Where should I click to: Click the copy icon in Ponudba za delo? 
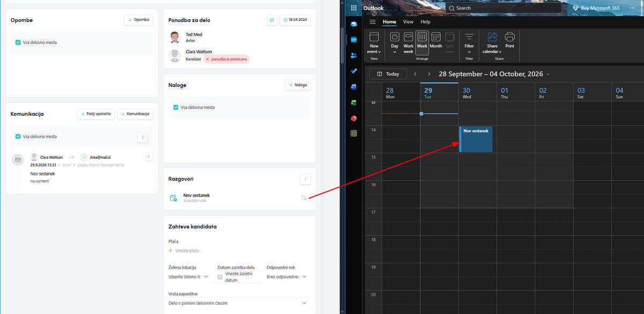pyautogui.click(x=272, y=20)
